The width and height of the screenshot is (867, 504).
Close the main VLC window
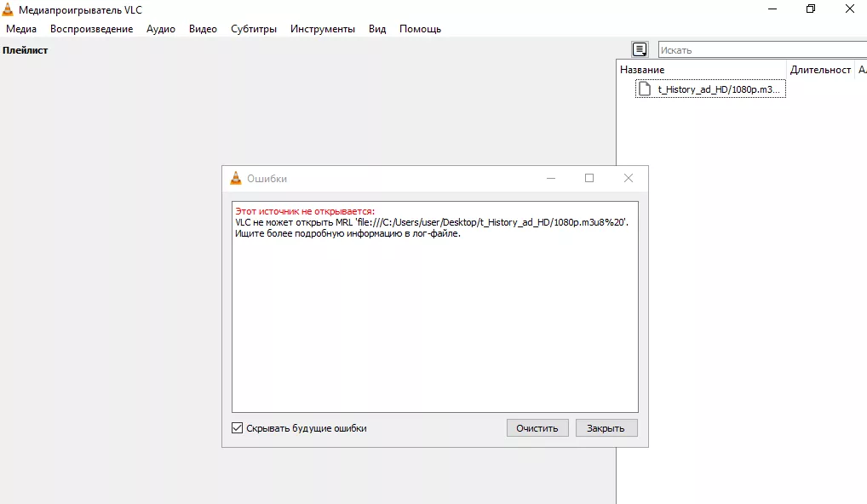[x=850, y=9]
